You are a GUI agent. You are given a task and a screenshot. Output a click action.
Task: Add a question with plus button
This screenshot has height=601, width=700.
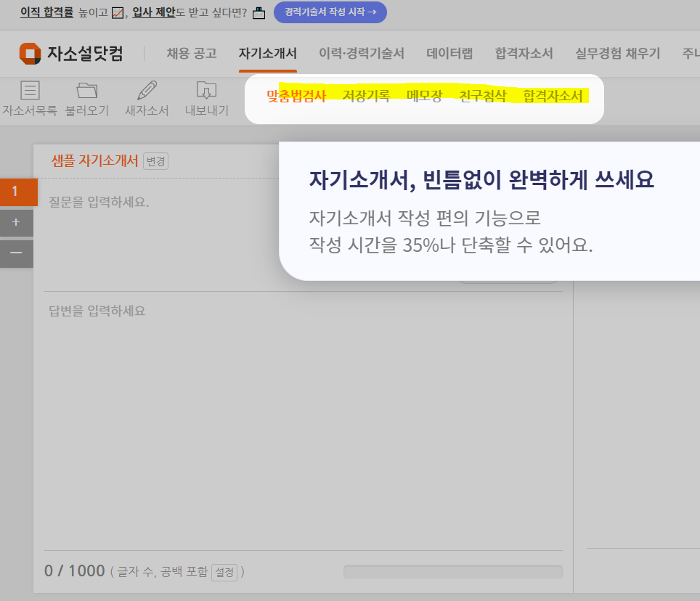click(x=16, y=222)
